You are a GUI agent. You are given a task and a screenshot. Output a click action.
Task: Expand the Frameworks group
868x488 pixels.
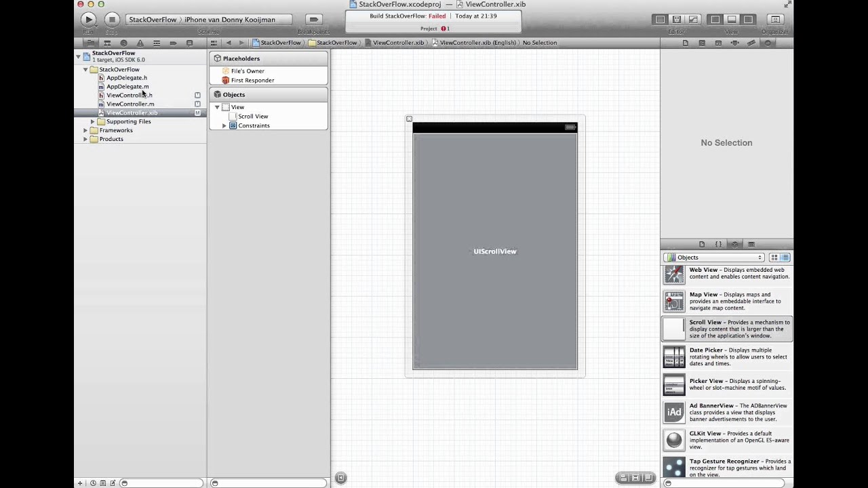point(85,130)
